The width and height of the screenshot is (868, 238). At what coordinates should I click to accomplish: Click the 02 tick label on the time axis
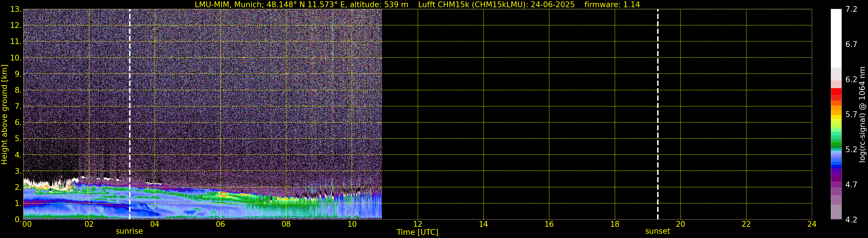[x=89, y=224]
